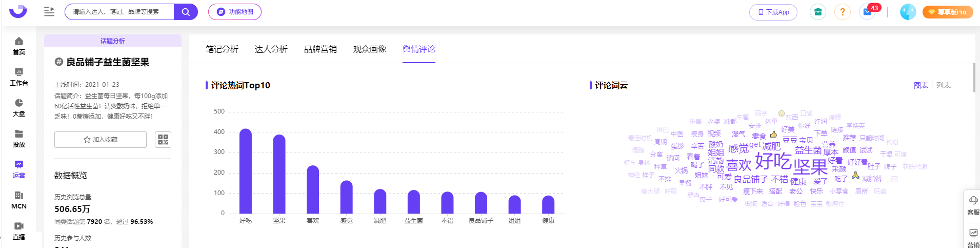Open MCN in sidebar
This screenshot has height=248, width=980.
(19, 200)
